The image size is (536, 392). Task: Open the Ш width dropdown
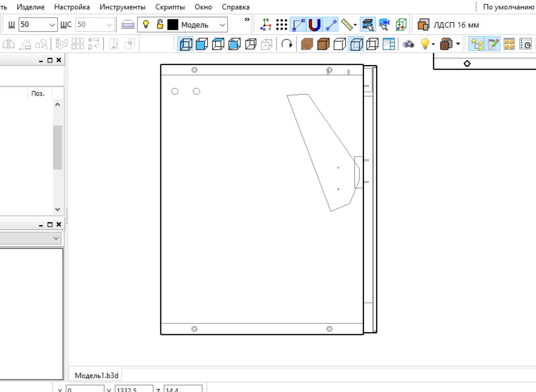click(x=52, y=25)
